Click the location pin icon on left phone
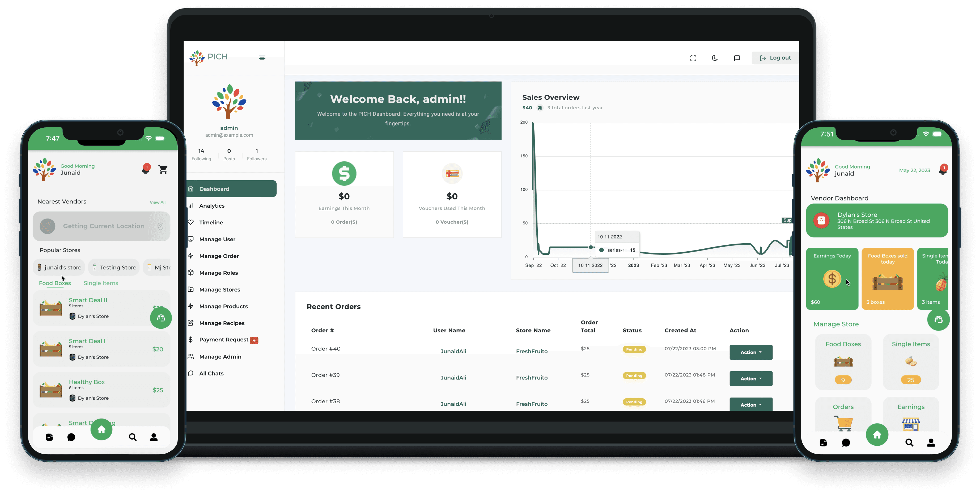 (160, 226)
